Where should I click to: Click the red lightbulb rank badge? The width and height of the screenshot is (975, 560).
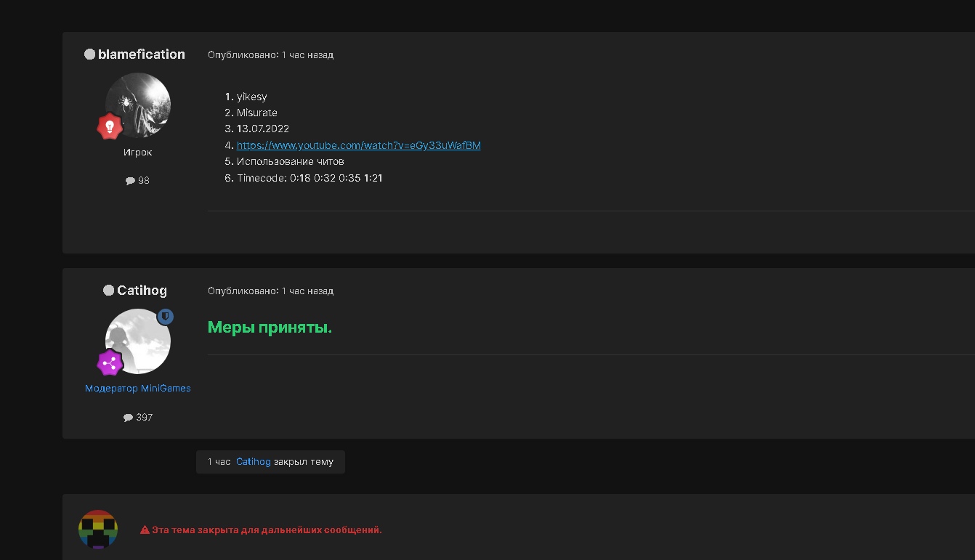pyautogui.click(x=110, y=127)
